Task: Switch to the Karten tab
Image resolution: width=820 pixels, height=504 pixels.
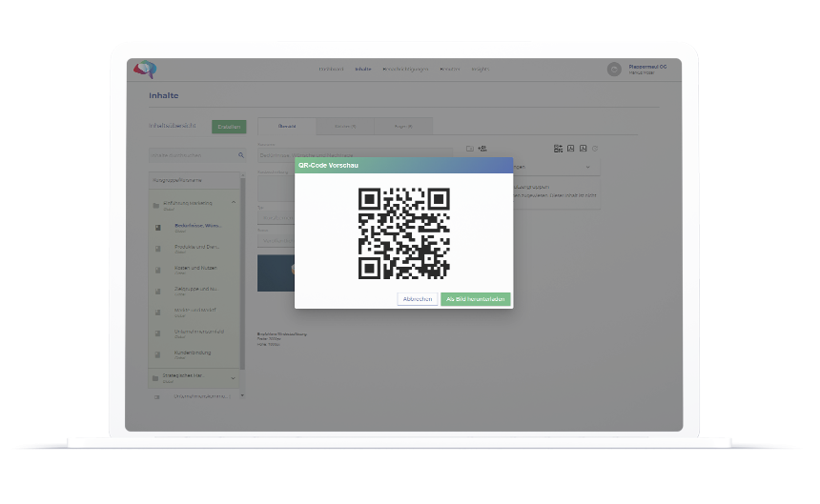Action: [x=345, y=127]
